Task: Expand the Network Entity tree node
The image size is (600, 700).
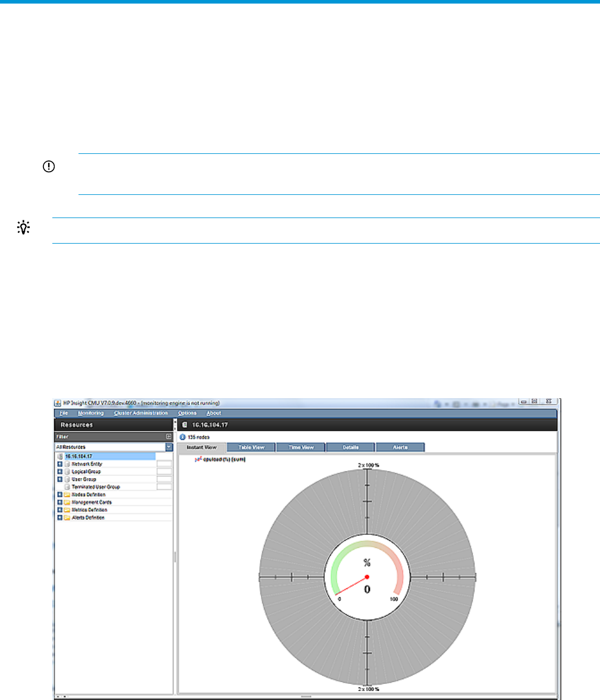Action: coord(59,464)
